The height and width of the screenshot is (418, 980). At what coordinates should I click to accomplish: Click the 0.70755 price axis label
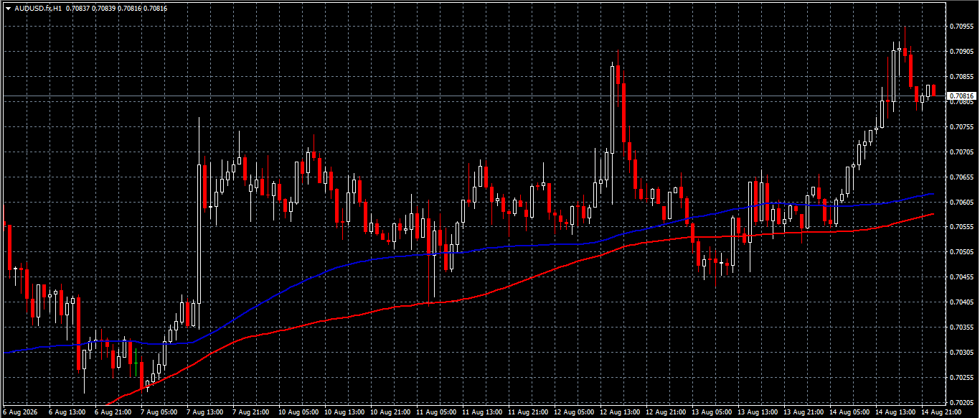[961, 126]
